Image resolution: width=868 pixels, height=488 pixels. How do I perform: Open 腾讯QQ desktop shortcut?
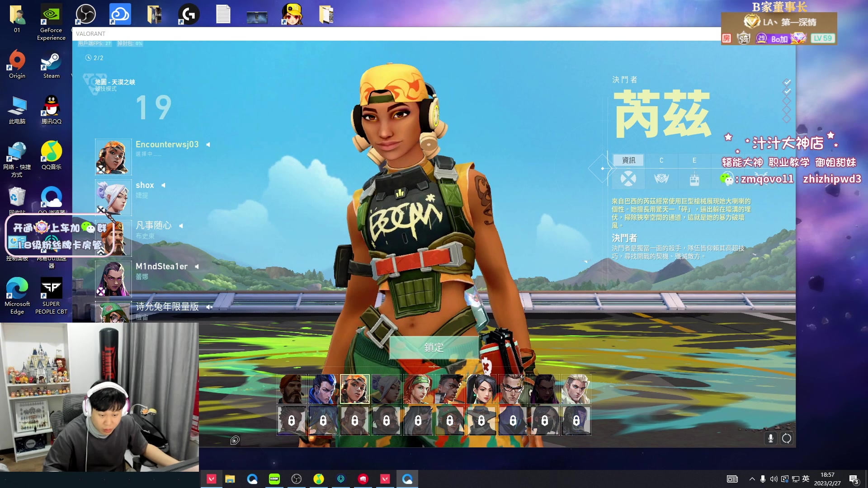(x=51, y=110)
